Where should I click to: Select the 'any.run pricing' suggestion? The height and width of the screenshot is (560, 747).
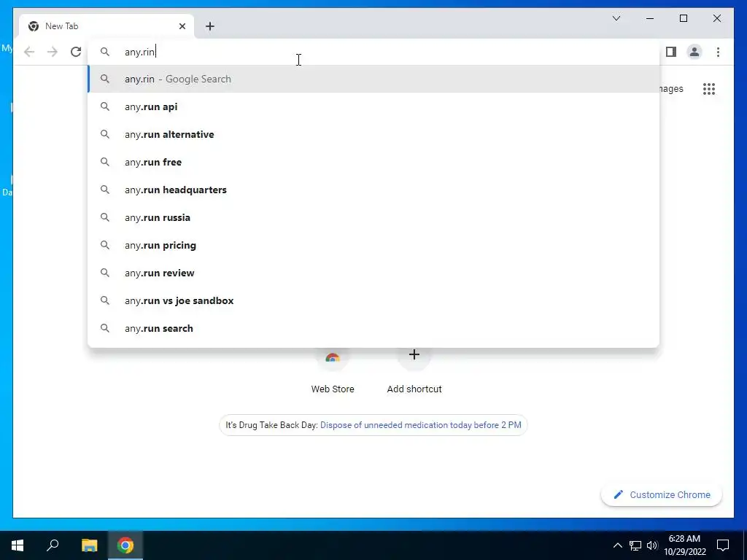[x=373, y=245]
